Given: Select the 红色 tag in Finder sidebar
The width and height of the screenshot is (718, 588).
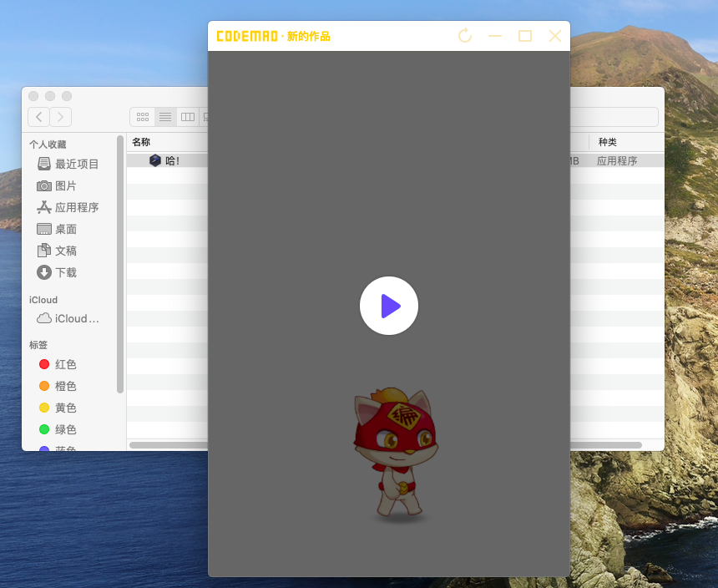Looking at the screenshot, I should (58, 364).
